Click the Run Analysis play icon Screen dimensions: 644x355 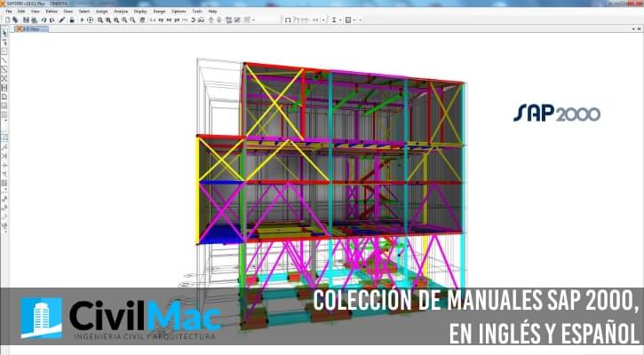pos(80,20)
